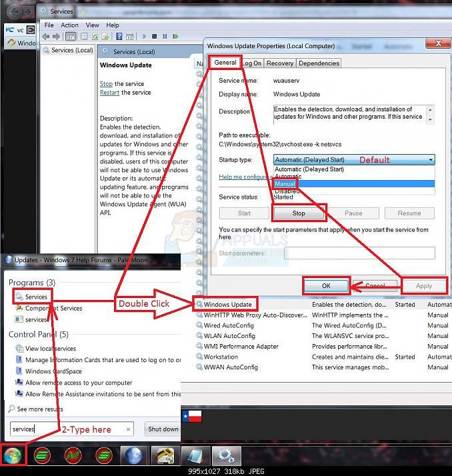Switch to the Recovery tab
Viewport: 452px width, 476px height.
pos(280,63)
